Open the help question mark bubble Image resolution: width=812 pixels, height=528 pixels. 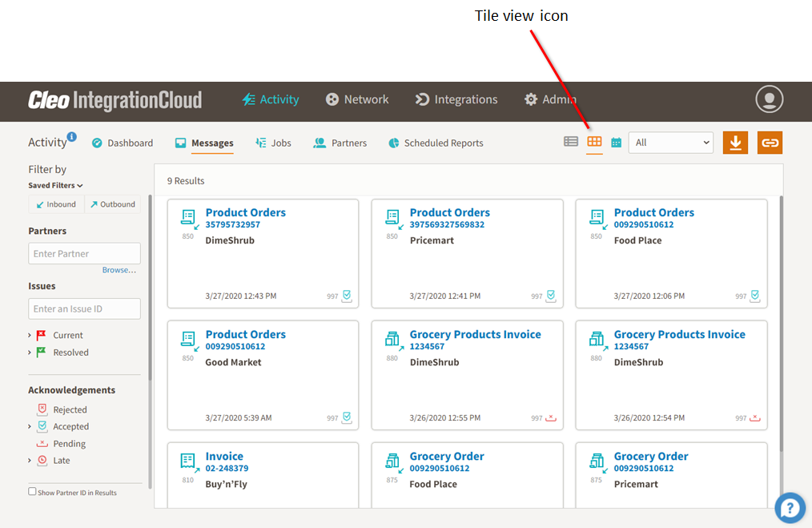click(790, 507)
